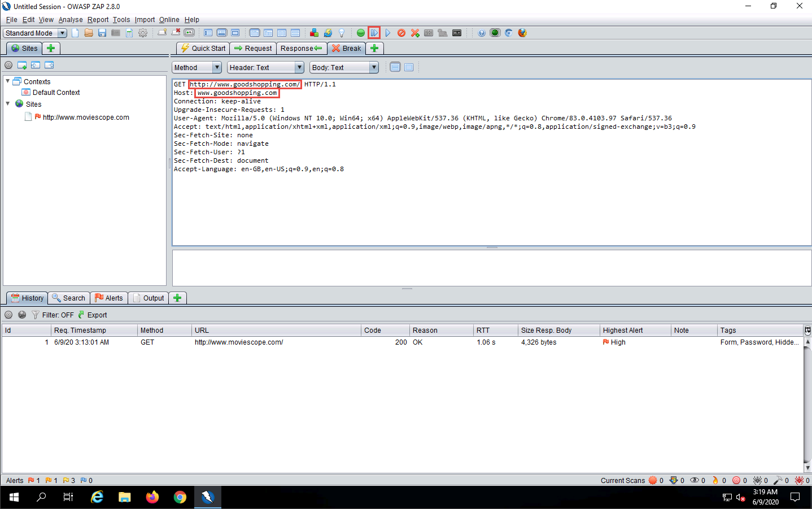Click the target icon above History table
Viewport: 812px width, 509px height.
[8, 315]
